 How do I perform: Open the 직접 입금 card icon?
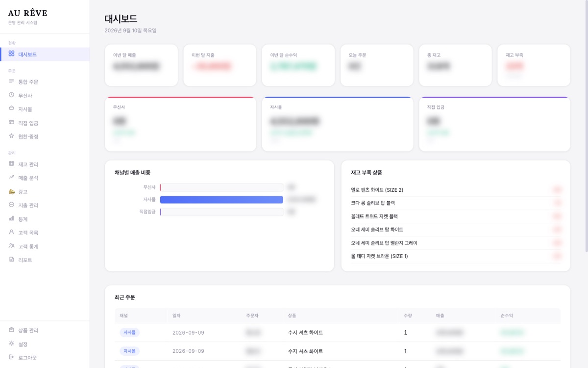click(x=11, y=123)
